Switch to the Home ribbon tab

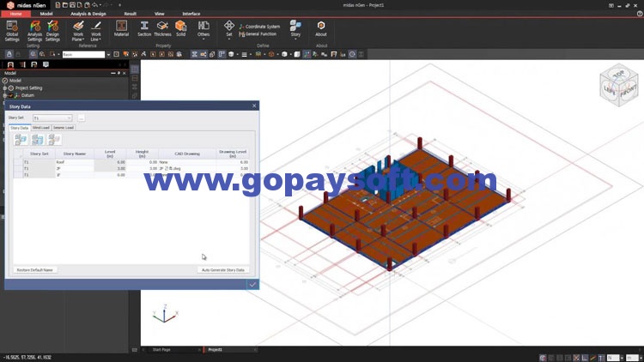tap(15, 14)
